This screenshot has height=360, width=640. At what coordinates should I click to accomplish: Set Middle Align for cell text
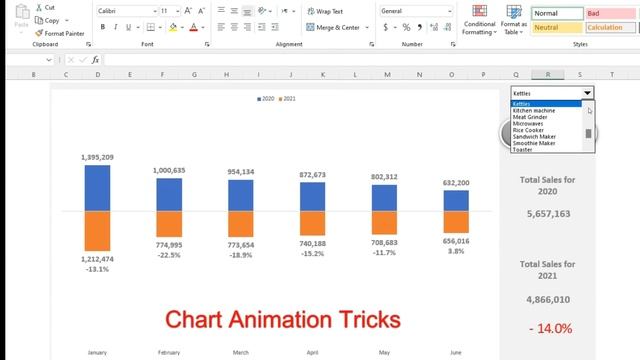point(234,11)
